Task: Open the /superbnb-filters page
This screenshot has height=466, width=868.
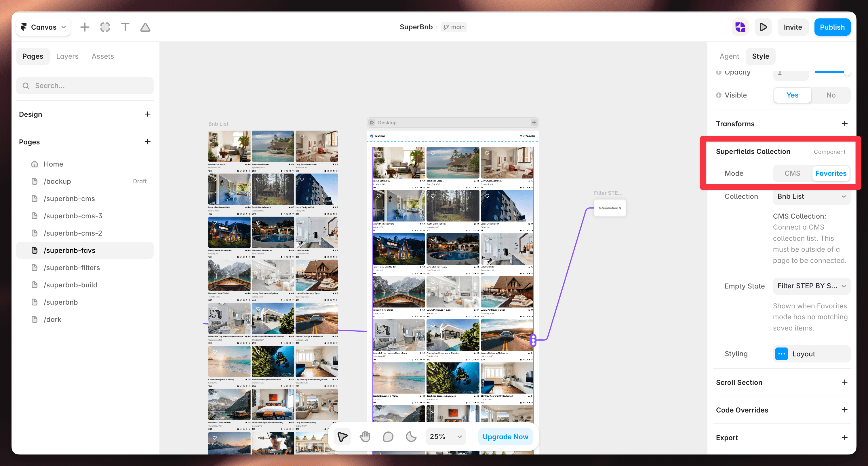Action: click(85, 268)
